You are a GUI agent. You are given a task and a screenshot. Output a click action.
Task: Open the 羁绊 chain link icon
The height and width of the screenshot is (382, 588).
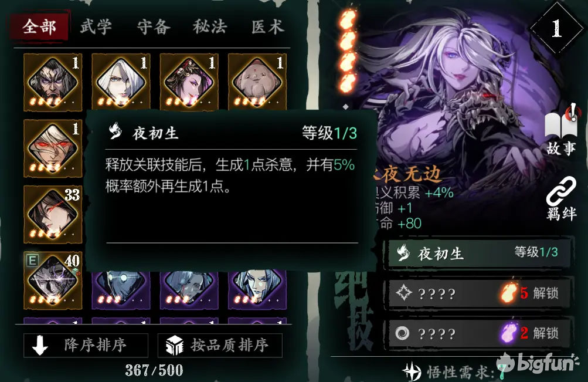(x=561, y=199)
